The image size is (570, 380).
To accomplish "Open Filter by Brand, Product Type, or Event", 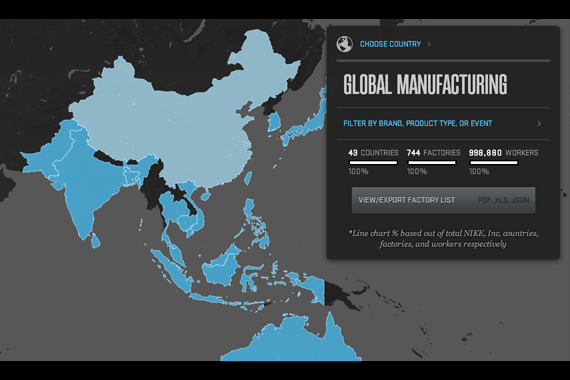I will pos(418,123).
